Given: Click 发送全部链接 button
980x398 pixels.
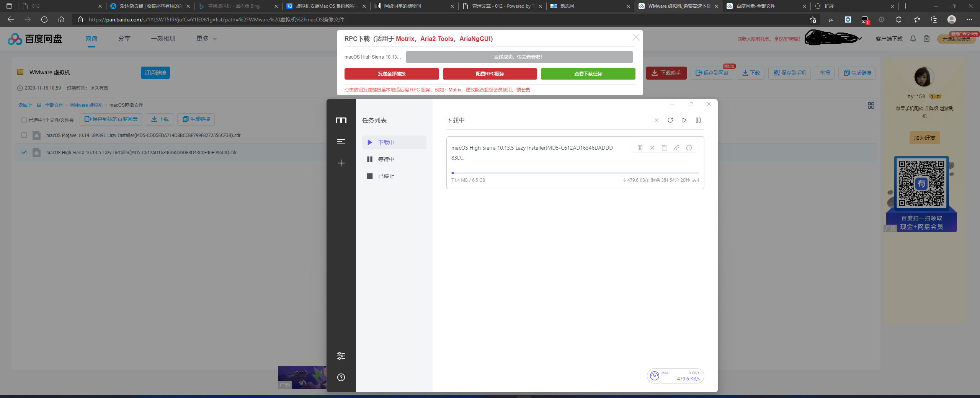Looking at the screenshot, I should [392, 73].
